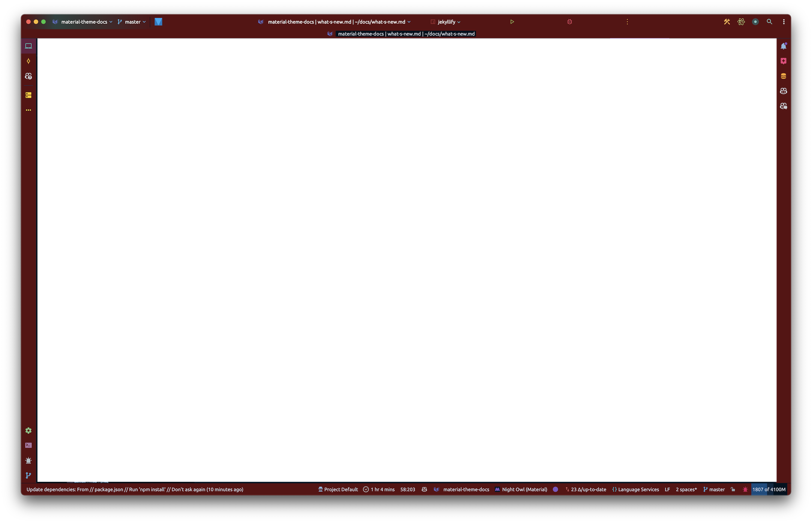
Task: Click the Debug jekyllify bug icon
Action: click(569, 22)
